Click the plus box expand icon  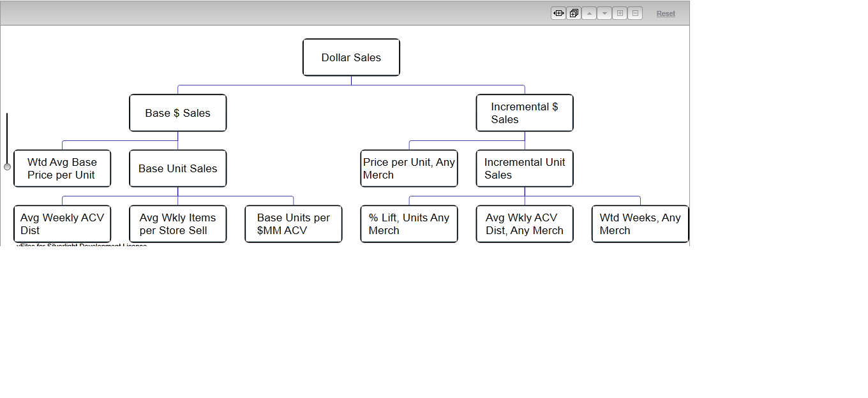(x=620, y=13)
